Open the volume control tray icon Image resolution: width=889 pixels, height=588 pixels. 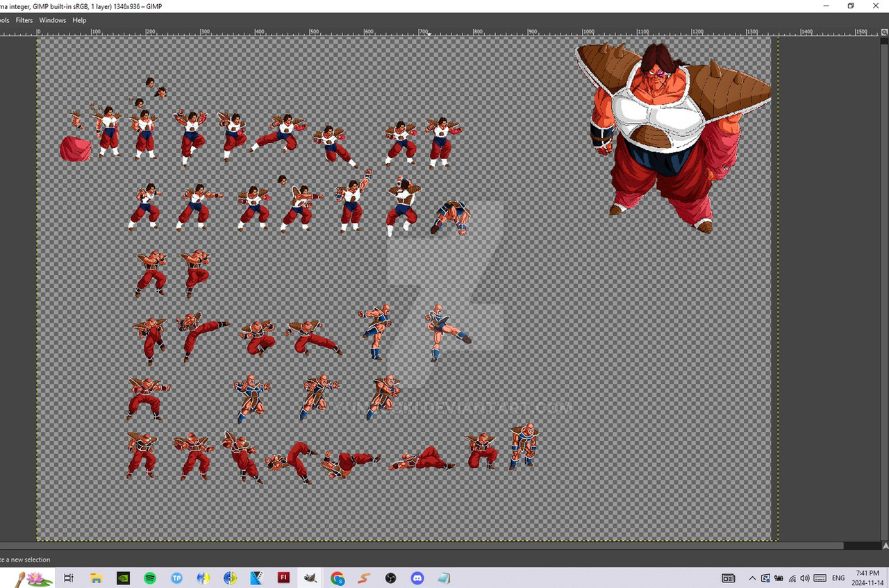coord(805,578)
